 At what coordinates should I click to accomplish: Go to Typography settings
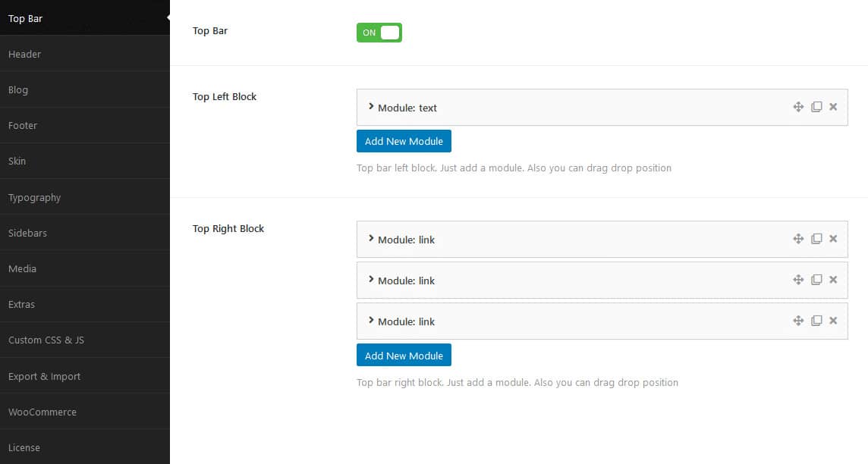click(x=85, y=197)
